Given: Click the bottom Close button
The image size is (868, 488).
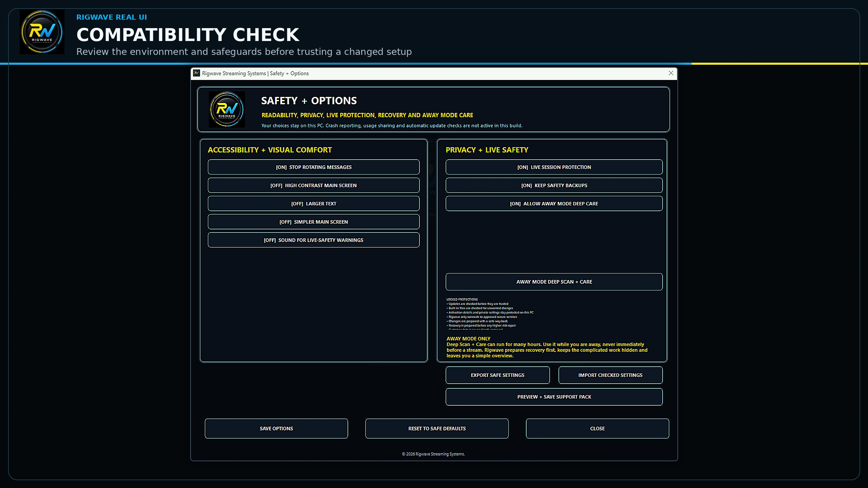Looking at the screenshot, I should point(597,429).
